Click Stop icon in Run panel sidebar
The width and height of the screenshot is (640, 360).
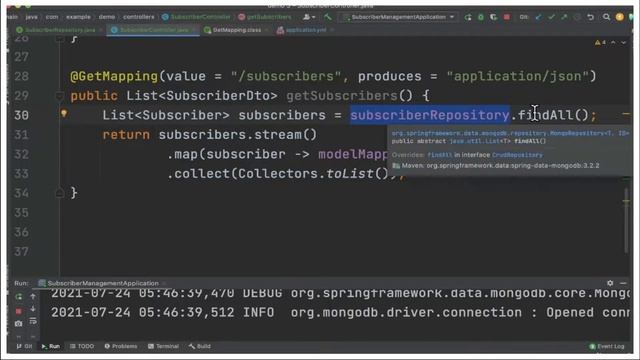[19, 311]
